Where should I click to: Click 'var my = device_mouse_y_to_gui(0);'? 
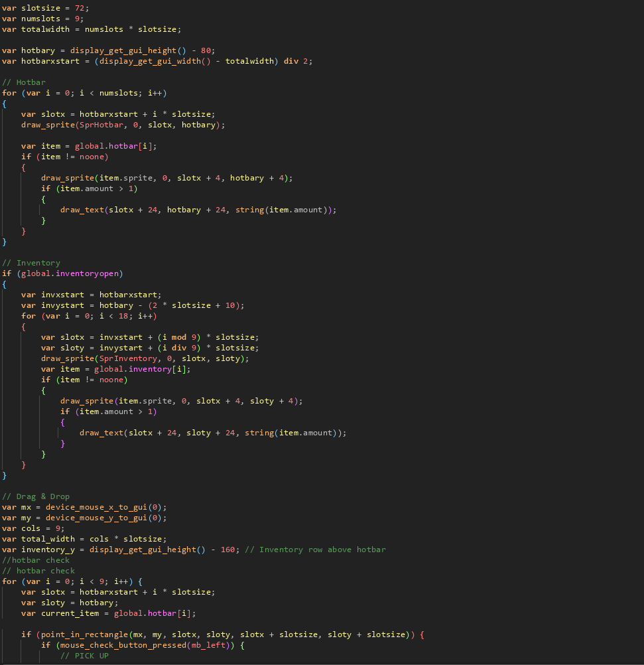84,518
